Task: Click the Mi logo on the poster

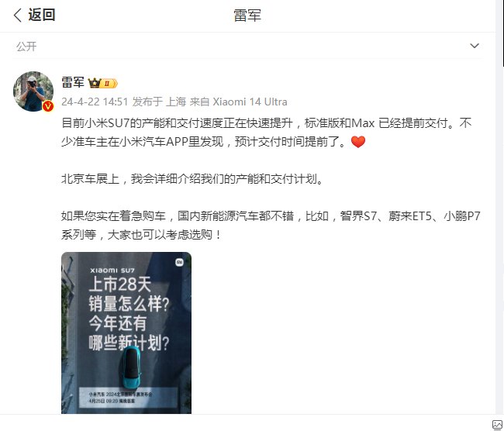Action: coord(179,262)
